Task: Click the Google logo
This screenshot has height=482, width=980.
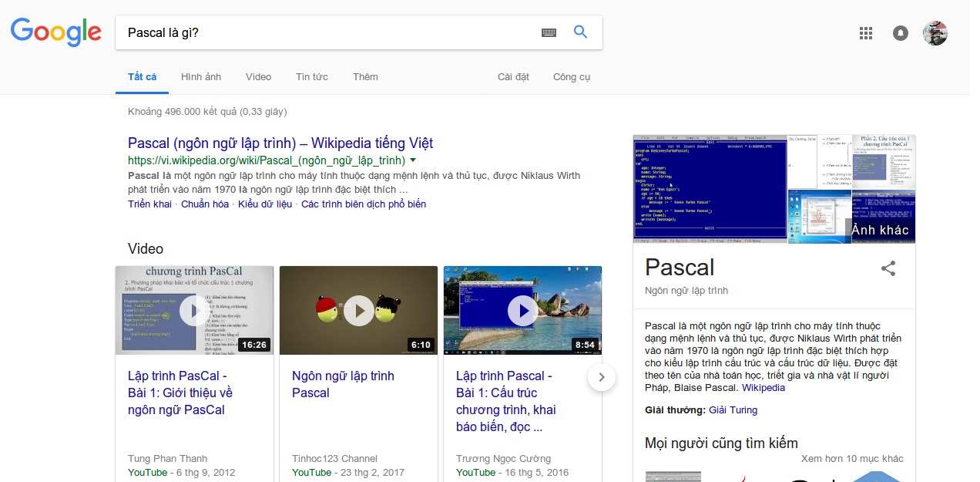Action: coord(55,32)
